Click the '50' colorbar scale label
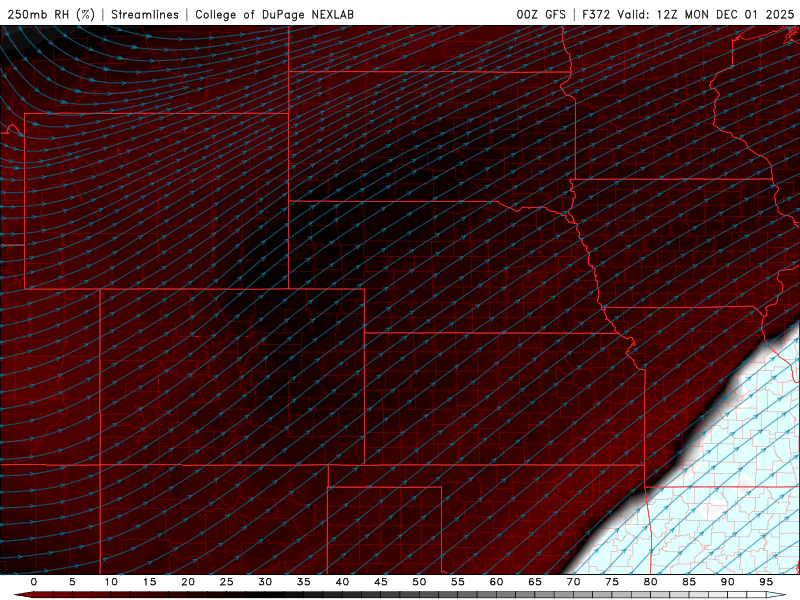The image size is (800, 600). 419,582
